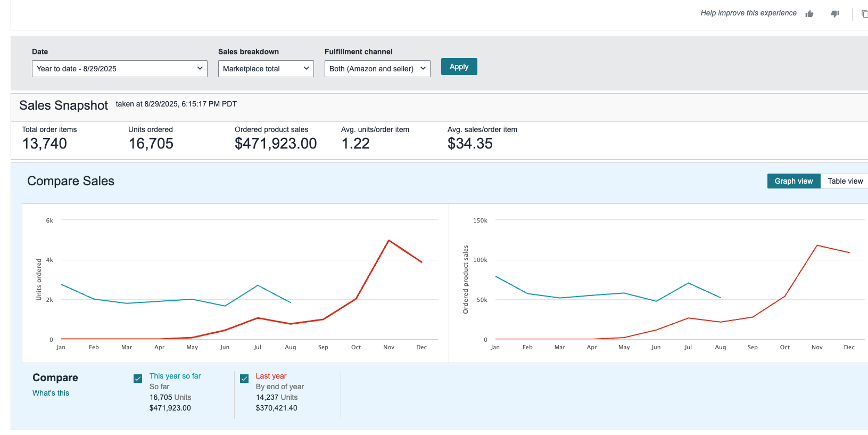
Task: Uncheck the "This year so far" checkbox
Action: (x=138, y=379)
